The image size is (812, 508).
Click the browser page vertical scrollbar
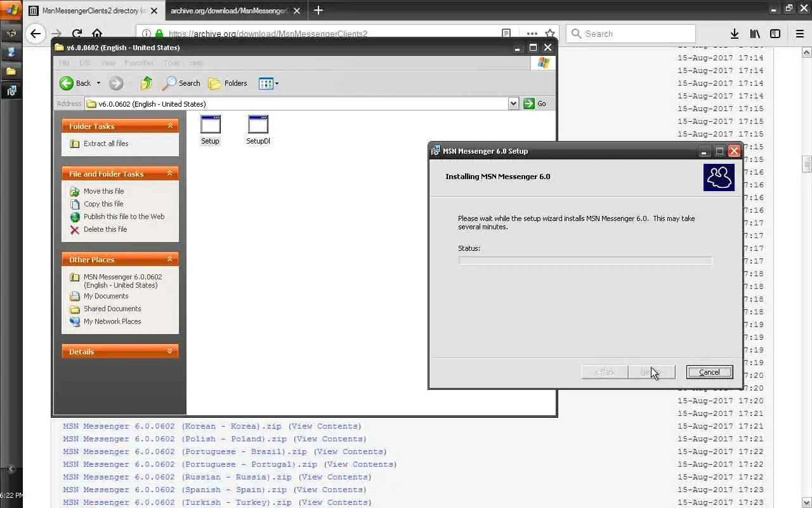807,276
